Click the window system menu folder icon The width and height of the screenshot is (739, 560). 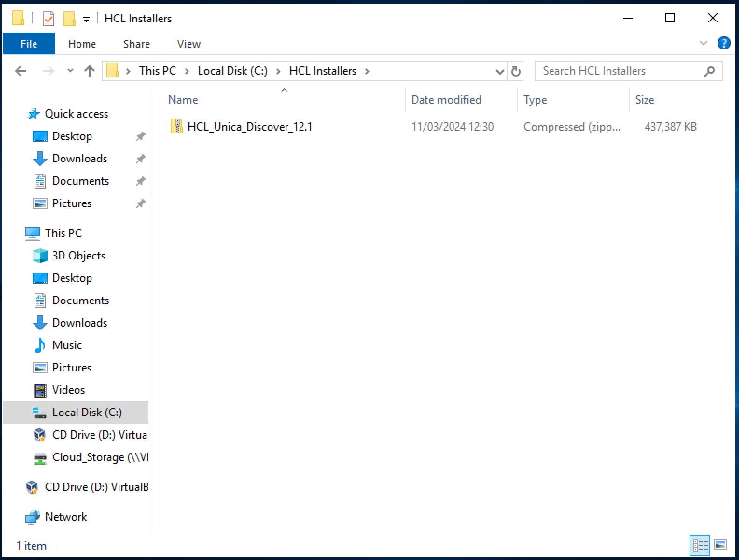click(x=18, y=18)
